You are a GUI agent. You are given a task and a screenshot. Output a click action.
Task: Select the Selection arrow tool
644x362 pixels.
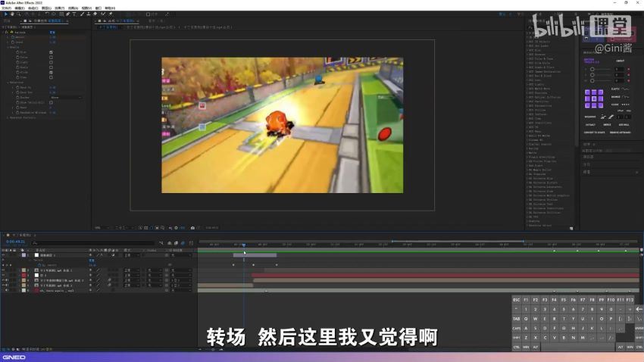coord(6,14)
